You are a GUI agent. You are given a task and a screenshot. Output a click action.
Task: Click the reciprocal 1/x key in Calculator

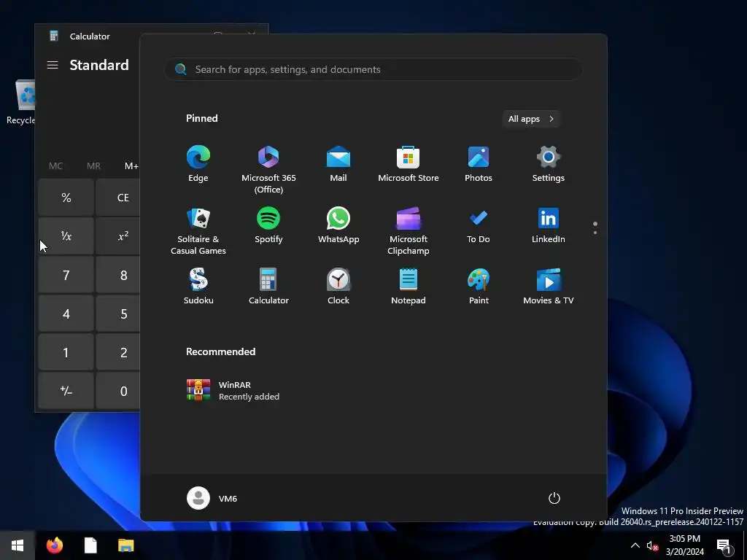(66, 236)
